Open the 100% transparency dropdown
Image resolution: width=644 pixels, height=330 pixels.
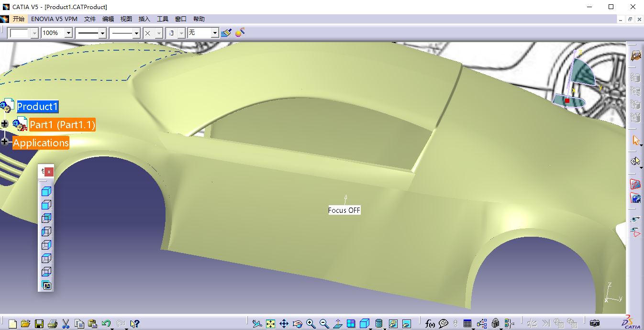click(x=68, y=33)
